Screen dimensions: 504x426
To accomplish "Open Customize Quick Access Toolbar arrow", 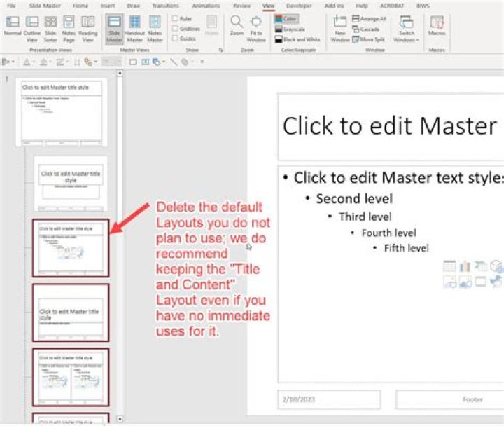I will pyautogui.click(x=202, y=62).
